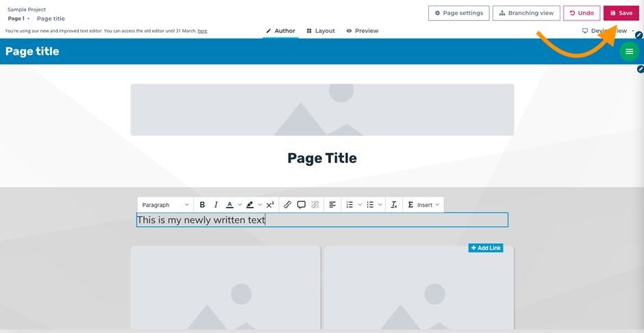Switch to the Preview tab
Image resolution: width=644 pixels, height=333 pixels.
[x=362, y=31]
